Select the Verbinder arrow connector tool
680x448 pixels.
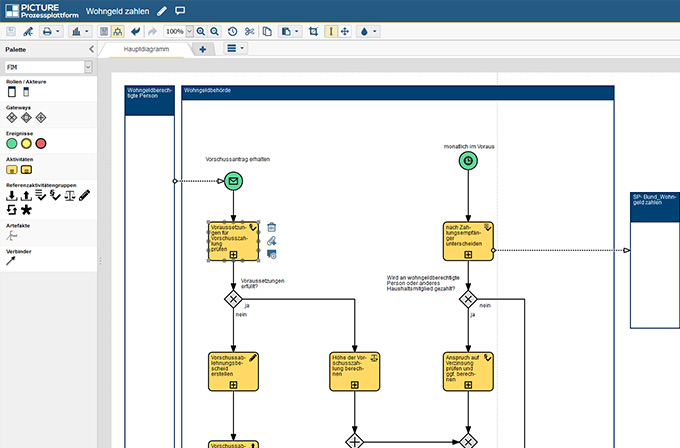[11, 261]
